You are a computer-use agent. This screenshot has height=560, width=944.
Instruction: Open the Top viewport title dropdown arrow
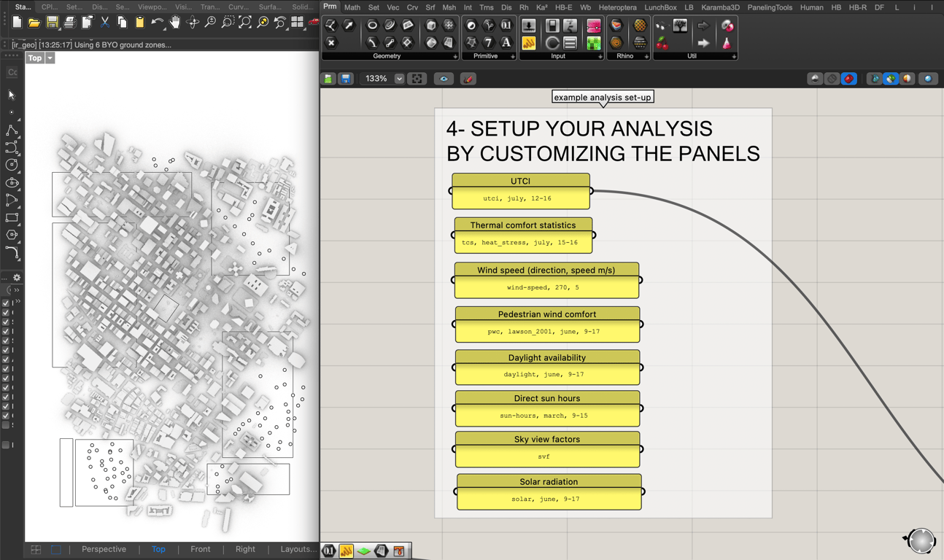[x=50, y=58]
